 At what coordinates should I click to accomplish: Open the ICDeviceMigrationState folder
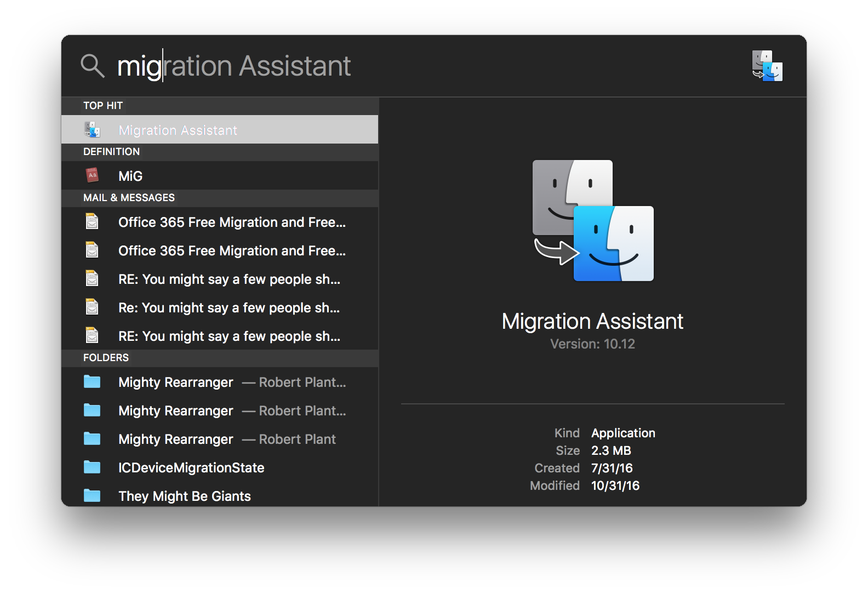pyautogui.click(x=220, y=467)
